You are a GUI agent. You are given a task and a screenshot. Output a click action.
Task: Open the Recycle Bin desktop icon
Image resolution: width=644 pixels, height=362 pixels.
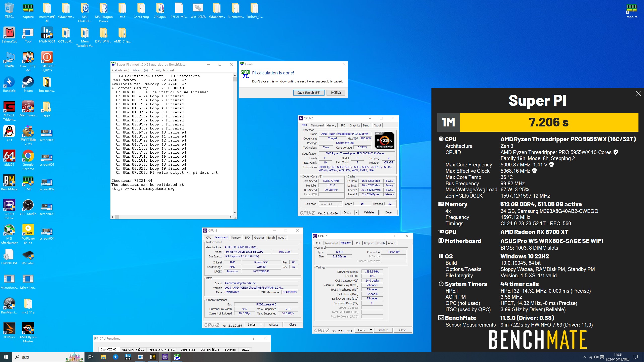(9, 11)
